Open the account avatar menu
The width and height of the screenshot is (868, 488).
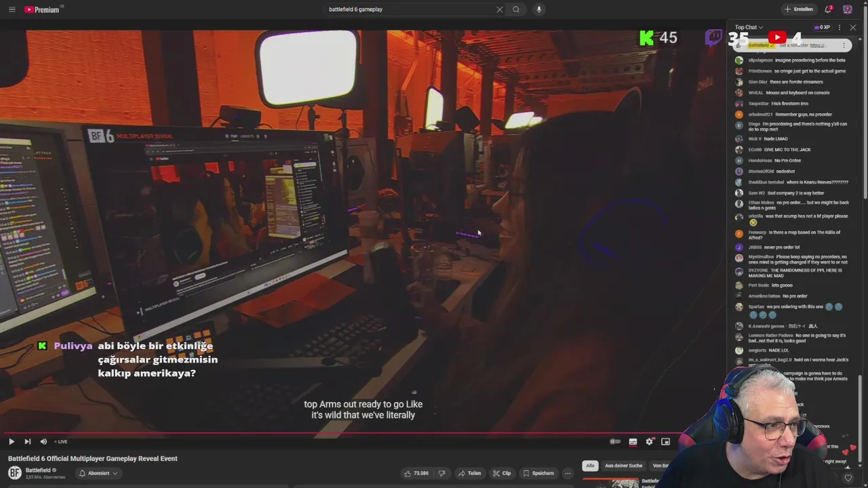848,9
